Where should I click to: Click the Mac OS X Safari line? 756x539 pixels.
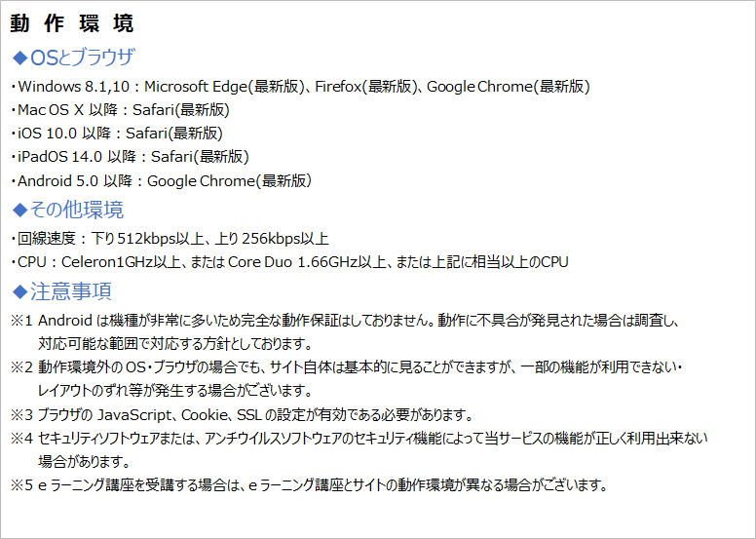click(x=120, y=110)
